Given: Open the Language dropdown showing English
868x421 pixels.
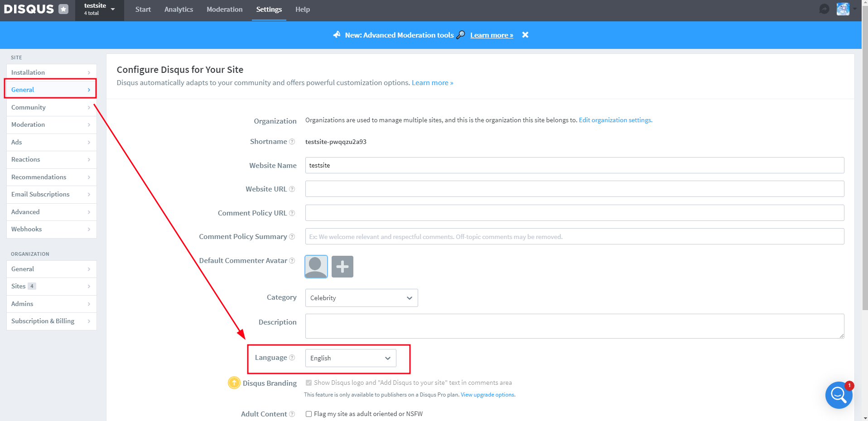Looking at the screenshot, I should 351,358.
